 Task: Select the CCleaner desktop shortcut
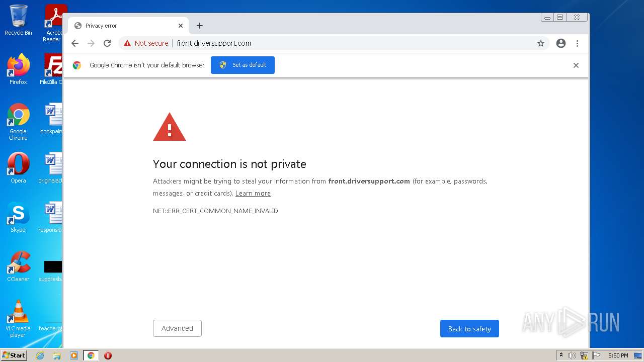(18, 266)
